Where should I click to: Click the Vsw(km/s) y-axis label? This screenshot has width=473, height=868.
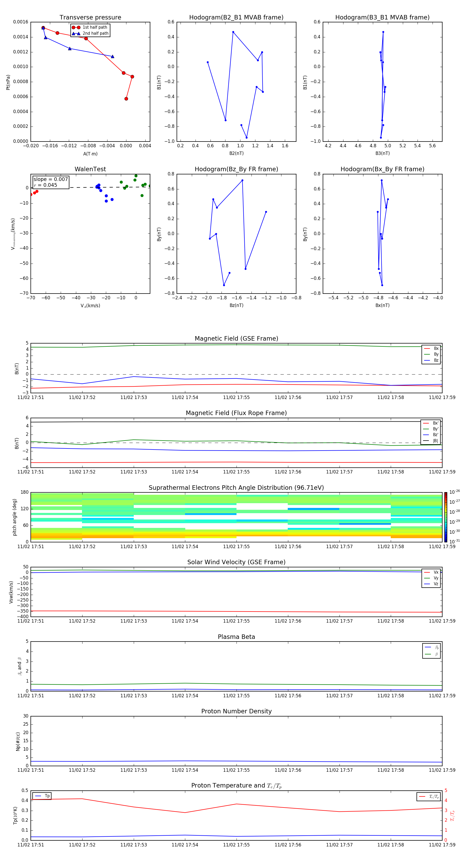pyautogui.click(x=11, y=592)
